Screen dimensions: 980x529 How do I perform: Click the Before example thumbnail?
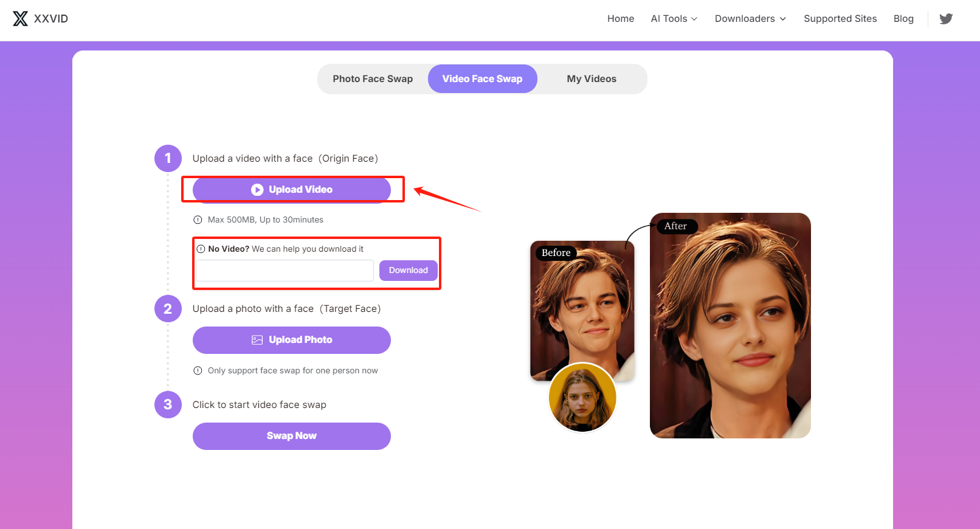[x=582, y=311]
